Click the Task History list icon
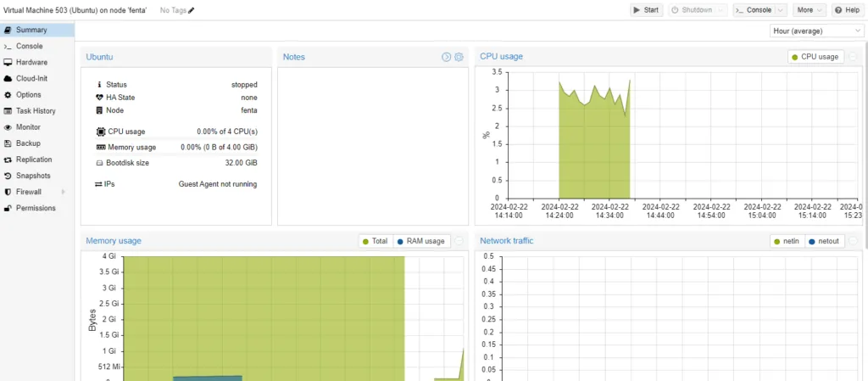This screenshot has height=381, width=868. (x=8, y=111)
